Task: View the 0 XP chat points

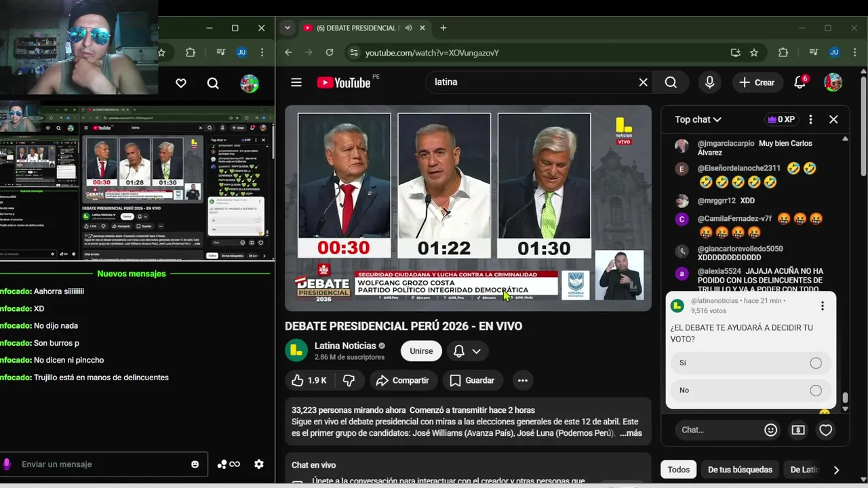Action: (781, 119)
